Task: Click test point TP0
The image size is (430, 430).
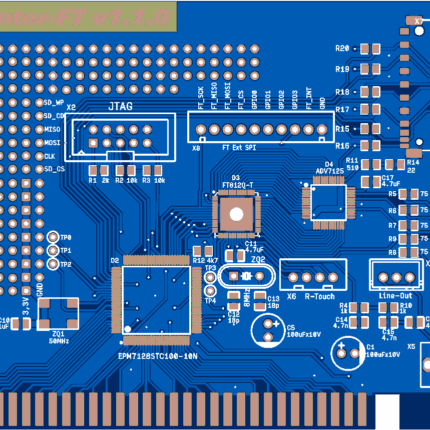Action: click(53, 237)
